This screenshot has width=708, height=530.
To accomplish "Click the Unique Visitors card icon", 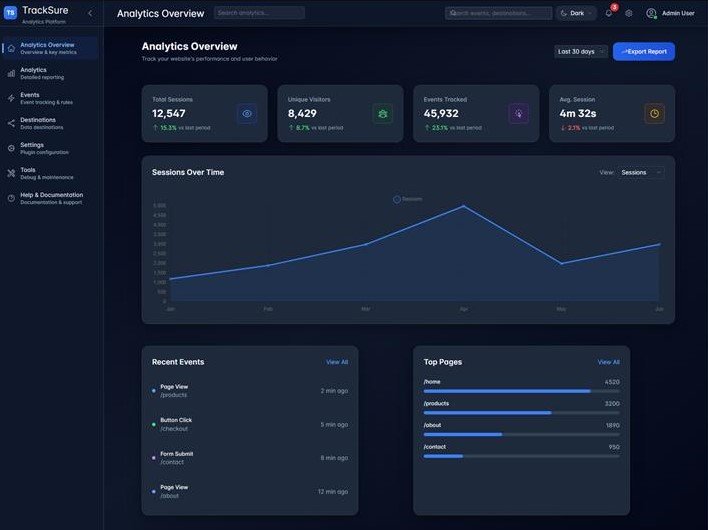I will (x=382, y=114).
